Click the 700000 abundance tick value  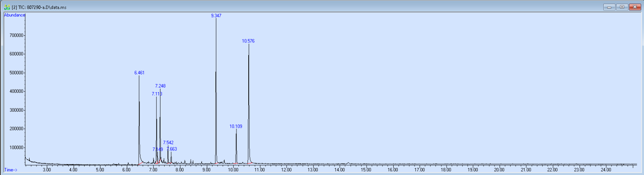(x=16, y=35)
